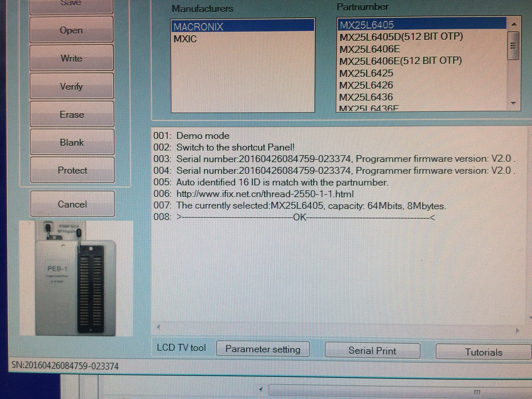Click the Write button

point(72,58)
